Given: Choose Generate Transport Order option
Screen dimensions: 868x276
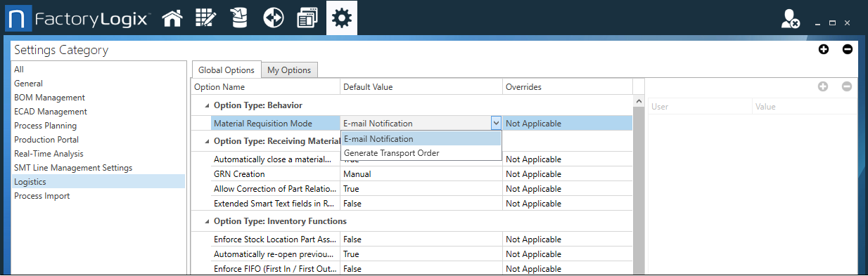Looking at the screenshot, I should click(421, 153).
